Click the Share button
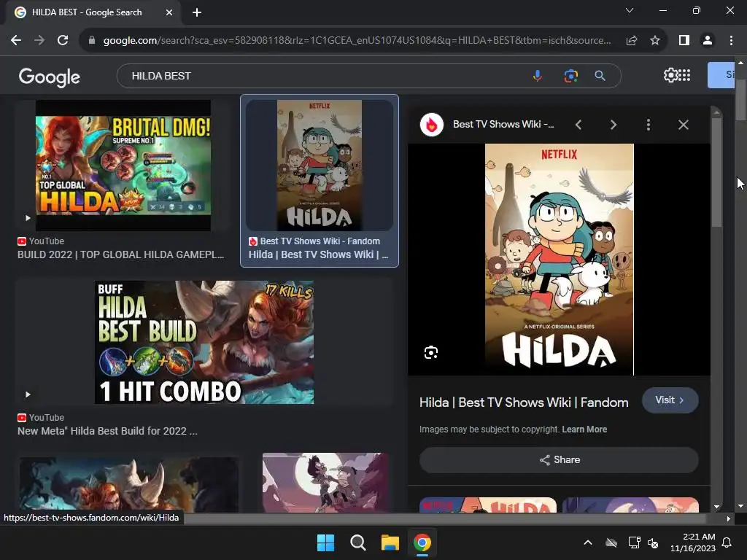 click(559, 459)
